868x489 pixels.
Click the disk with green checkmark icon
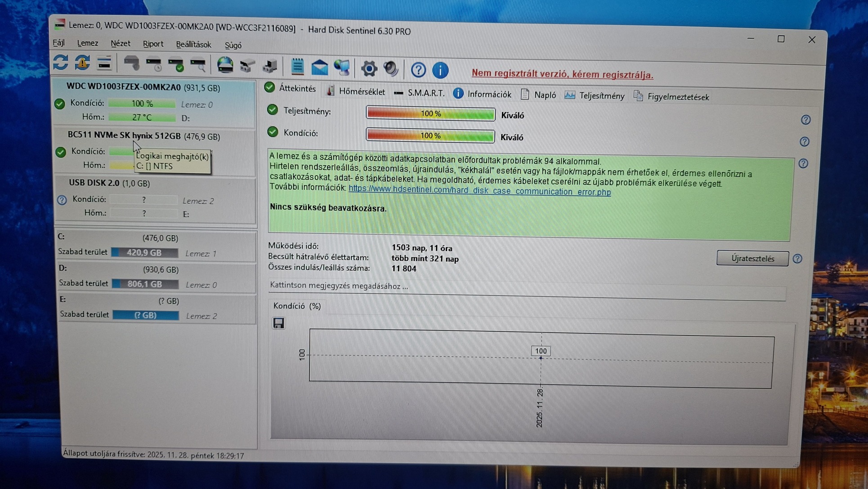point(176,65)
